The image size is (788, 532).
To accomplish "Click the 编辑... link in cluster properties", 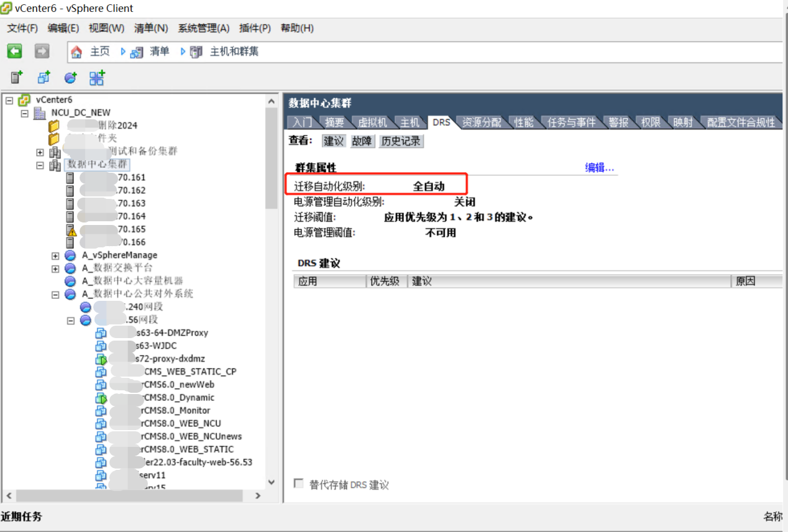I will 597,167.
